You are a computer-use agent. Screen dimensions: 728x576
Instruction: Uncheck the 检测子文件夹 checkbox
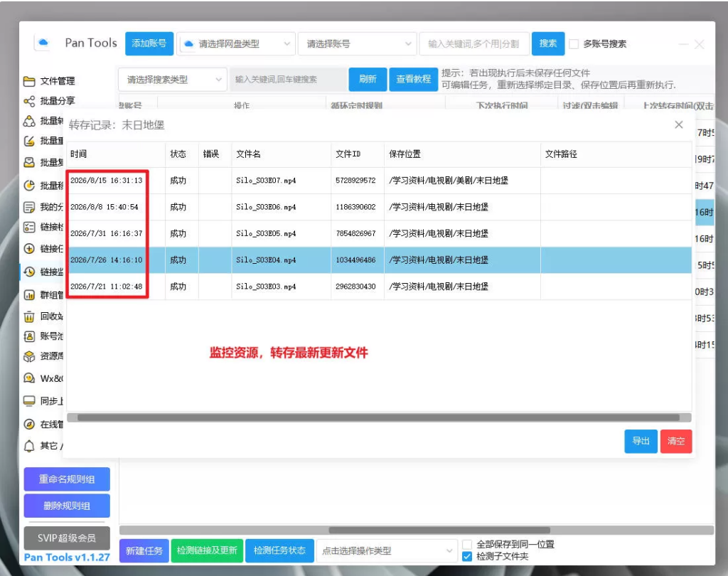468,556
